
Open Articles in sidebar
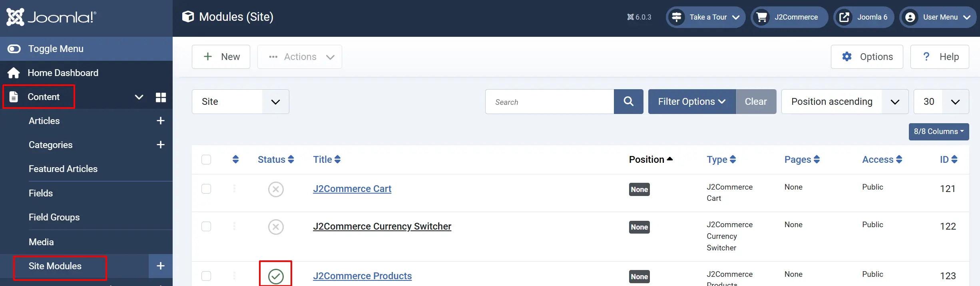(x=44, y=121)
